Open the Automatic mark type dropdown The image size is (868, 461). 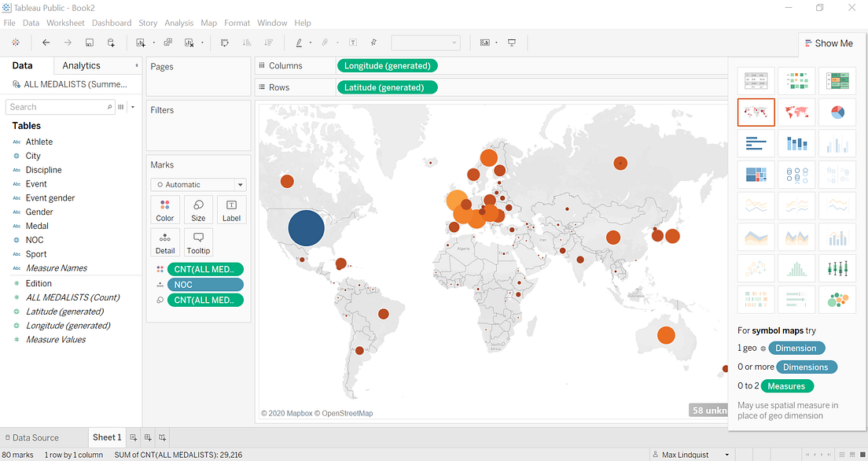point(197,184)
